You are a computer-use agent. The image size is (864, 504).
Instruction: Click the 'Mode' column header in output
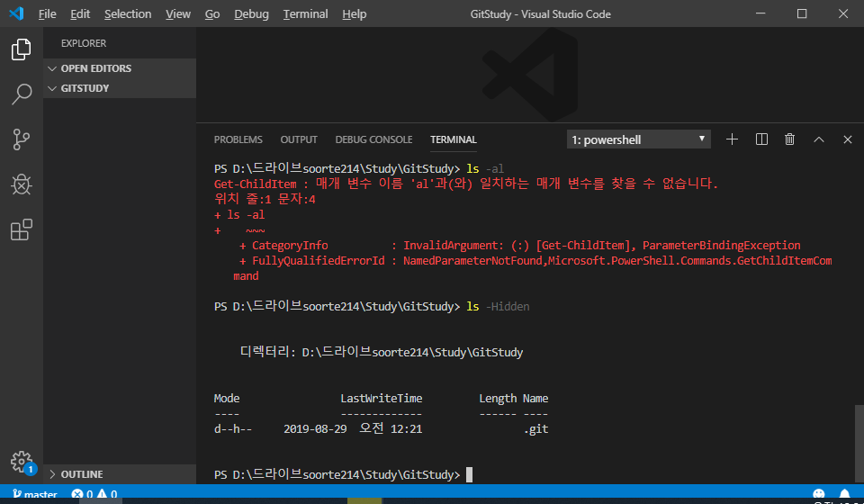pyautogui.click(x=227, y=398)
